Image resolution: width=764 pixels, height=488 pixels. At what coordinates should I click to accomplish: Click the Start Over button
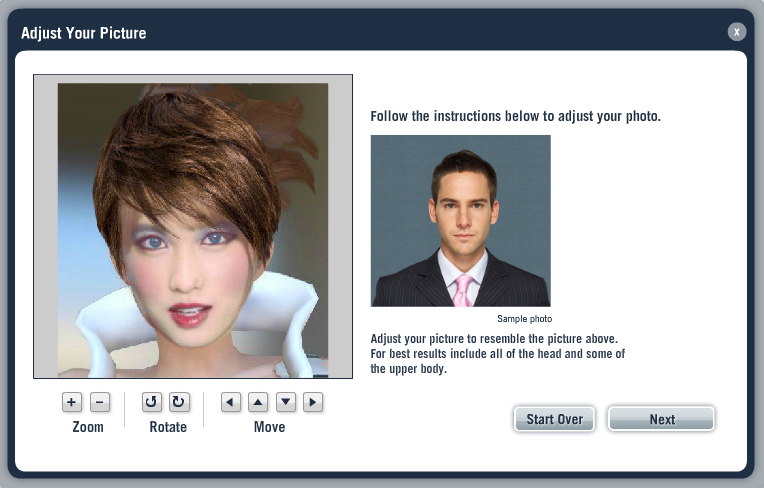[x=554, y=419]
